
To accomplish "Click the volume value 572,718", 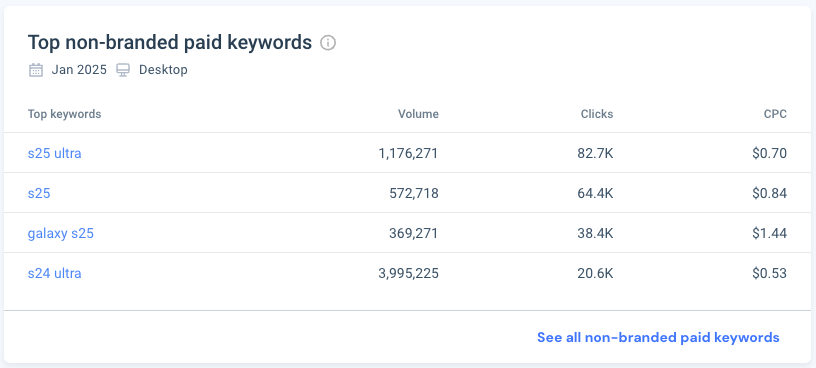I will (414, 194).
